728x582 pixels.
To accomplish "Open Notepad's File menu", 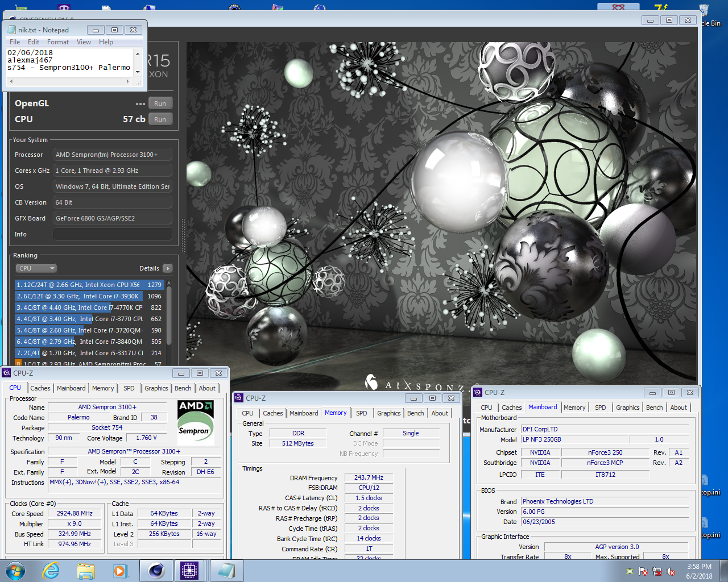I will pyautogui.click(x=15, y=42).
